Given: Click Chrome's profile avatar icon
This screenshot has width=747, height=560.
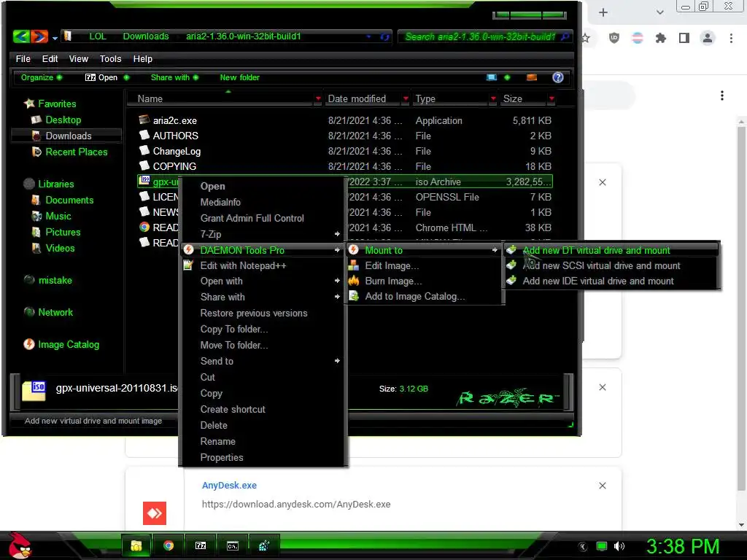Looking at the screenshot, I should [x=708, y=38].
